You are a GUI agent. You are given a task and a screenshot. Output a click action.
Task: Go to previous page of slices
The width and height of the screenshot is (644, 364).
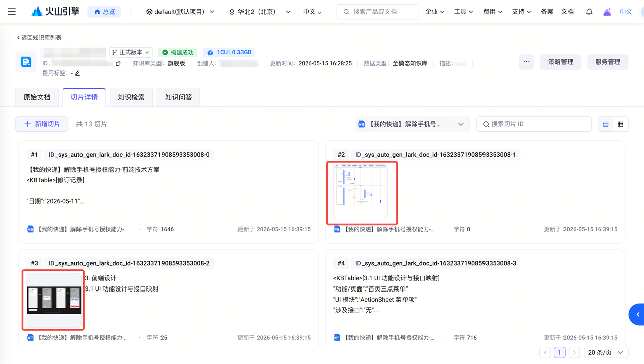click(x=545, y=353)
